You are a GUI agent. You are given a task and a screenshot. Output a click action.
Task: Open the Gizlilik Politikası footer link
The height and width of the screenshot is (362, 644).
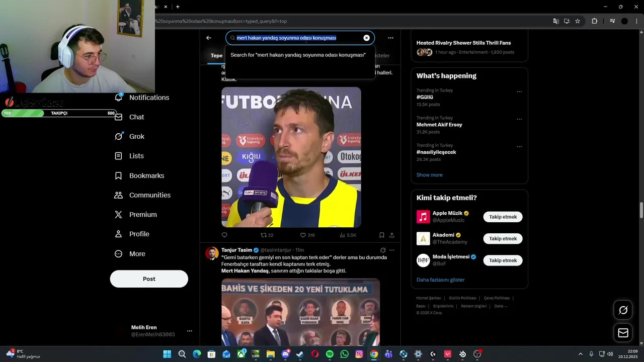463,298
